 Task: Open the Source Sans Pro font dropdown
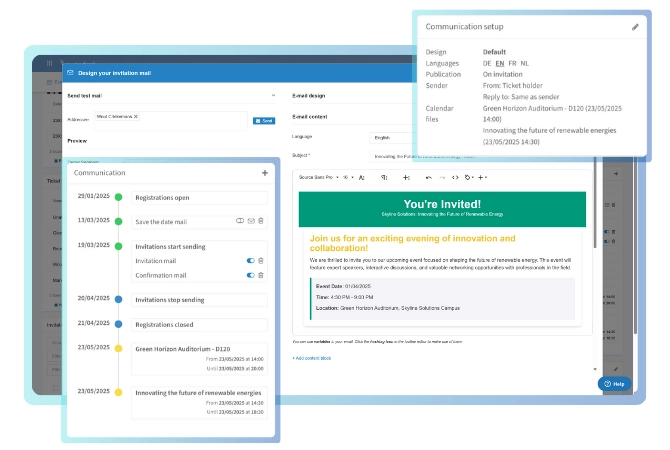click(318, 177)
